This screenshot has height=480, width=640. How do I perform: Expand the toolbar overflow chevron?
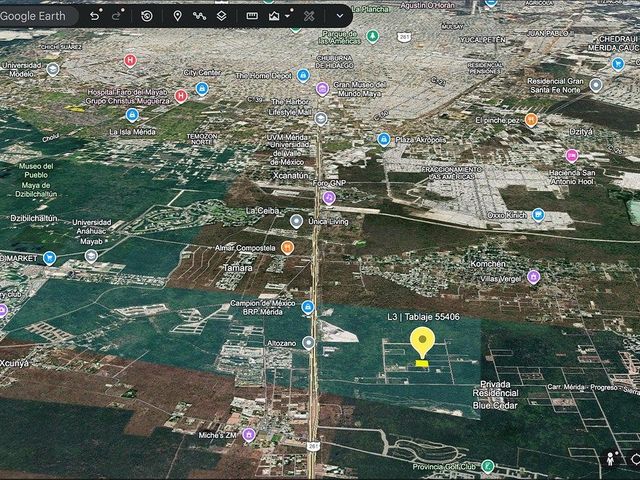340,16
